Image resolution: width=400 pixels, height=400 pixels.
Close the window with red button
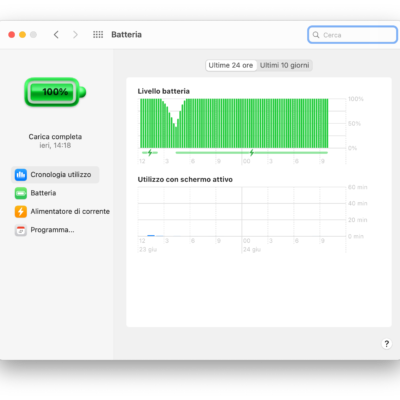[x=12, y=35]
